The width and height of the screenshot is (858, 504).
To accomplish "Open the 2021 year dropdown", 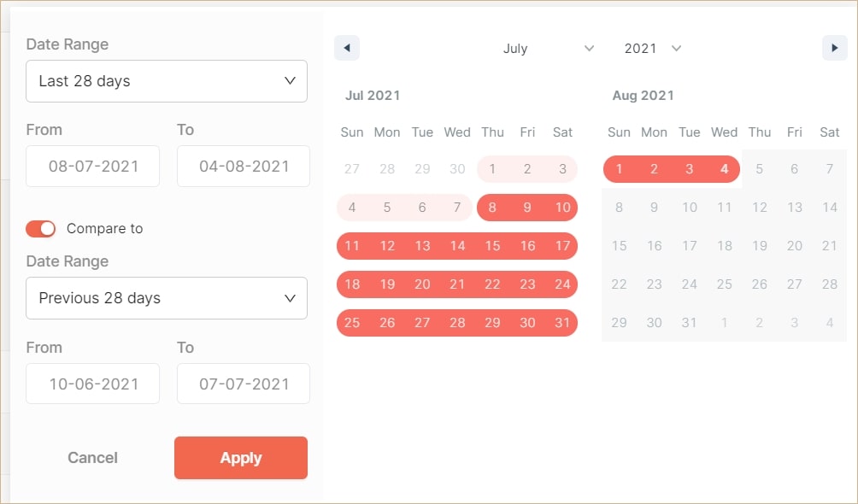I will click(652, 49).
